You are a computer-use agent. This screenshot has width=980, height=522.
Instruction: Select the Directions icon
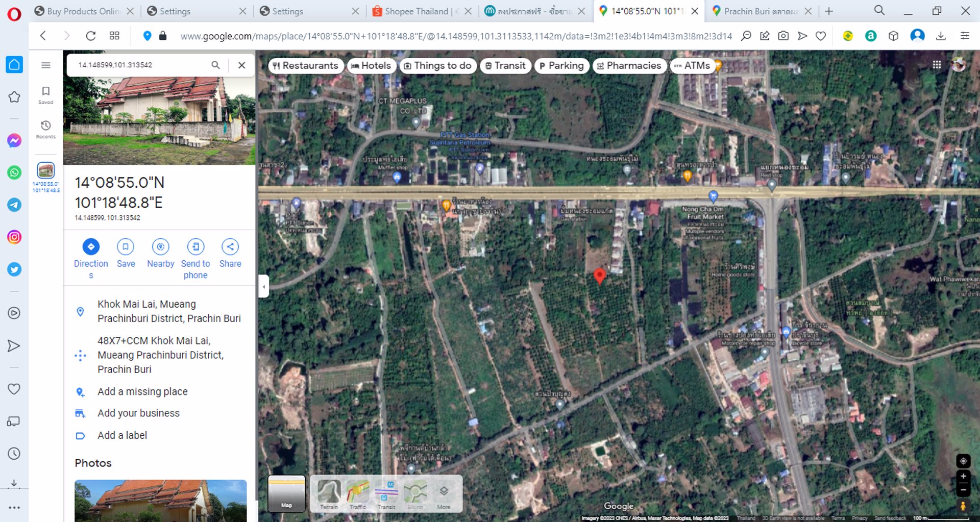point(91,247)
